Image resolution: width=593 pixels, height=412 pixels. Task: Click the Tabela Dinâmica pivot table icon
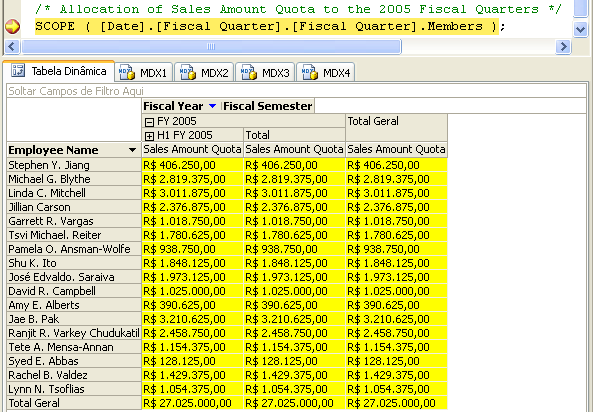pyautogui.click(x=18, y=70)
